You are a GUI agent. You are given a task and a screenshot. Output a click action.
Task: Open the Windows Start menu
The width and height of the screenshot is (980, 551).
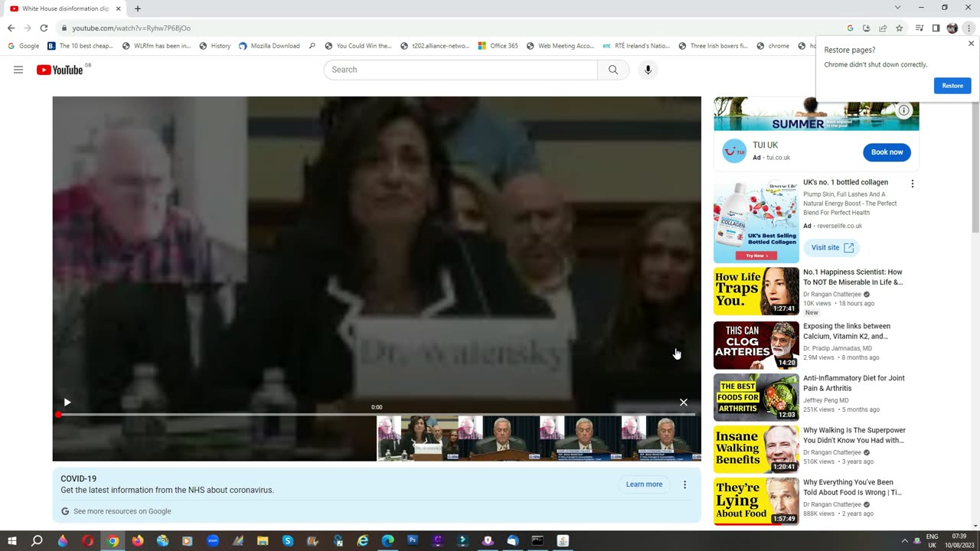(x=12, y=541)
